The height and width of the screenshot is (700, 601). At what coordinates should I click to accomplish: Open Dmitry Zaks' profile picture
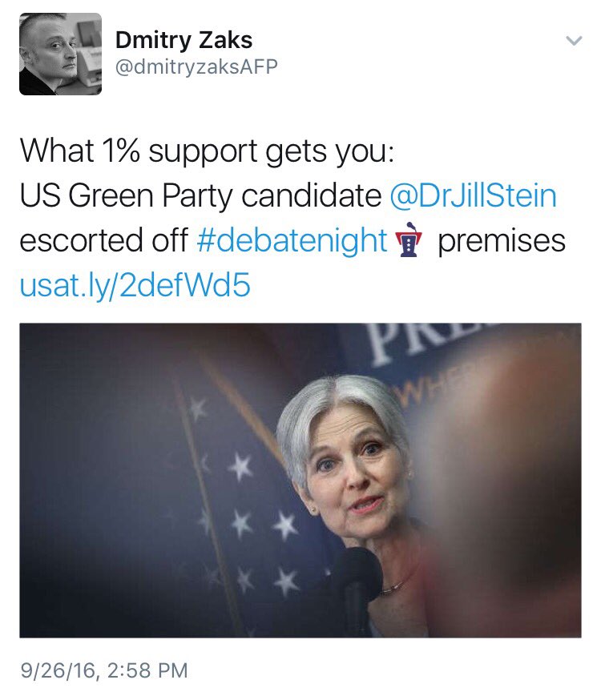click(x=60, y=54)
